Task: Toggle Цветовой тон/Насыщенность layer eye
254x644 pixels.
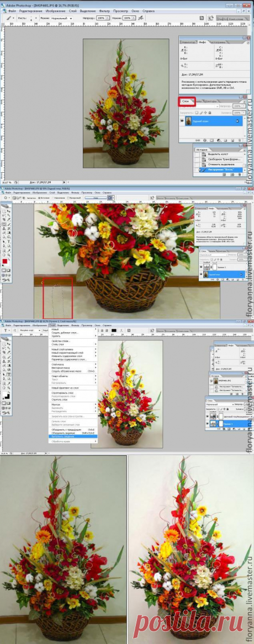Action: point(208,416)
